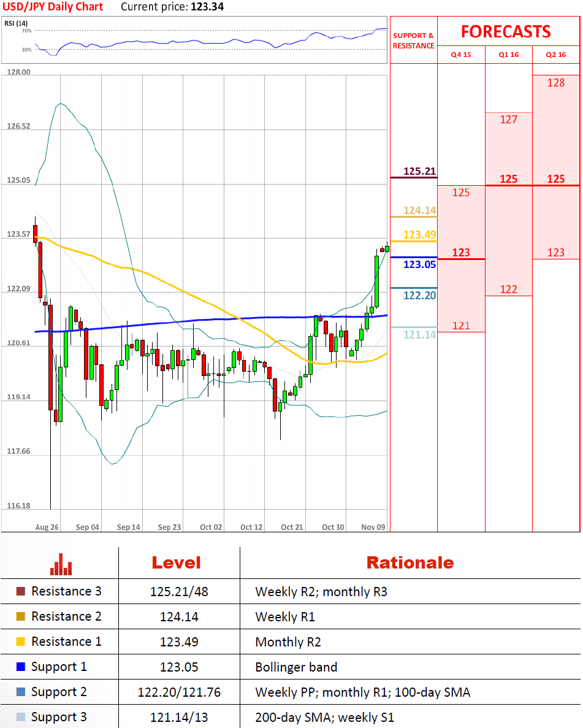Click the 124.14 resistance level label
Screen dimensions: 583x728
419,211
